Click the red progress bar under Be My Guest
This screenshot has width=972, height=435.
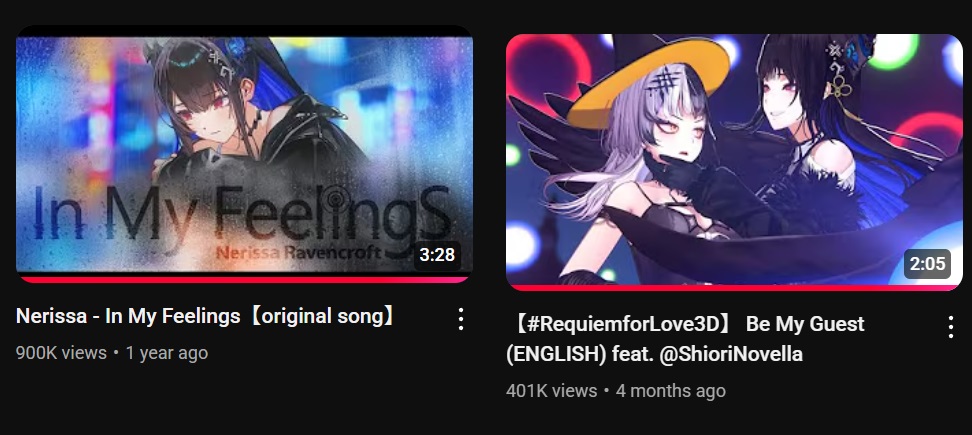coord(734,288)
